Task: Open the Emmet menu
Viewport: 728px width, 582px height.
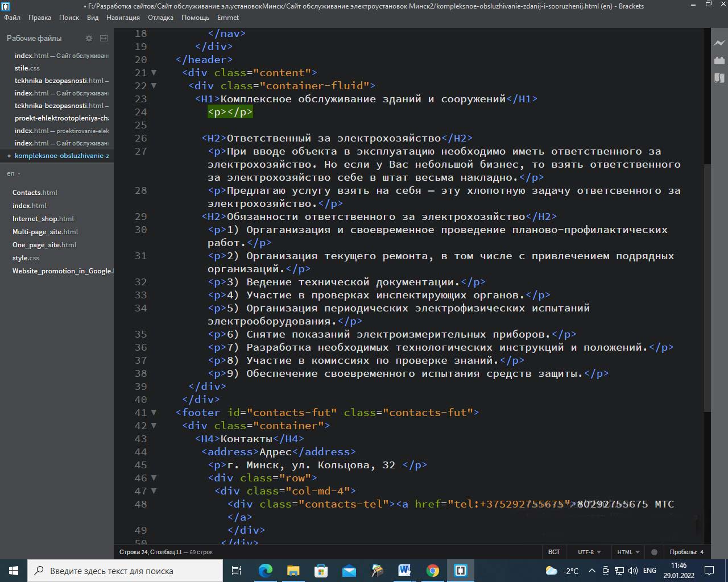Action: (x=228, y=18)
